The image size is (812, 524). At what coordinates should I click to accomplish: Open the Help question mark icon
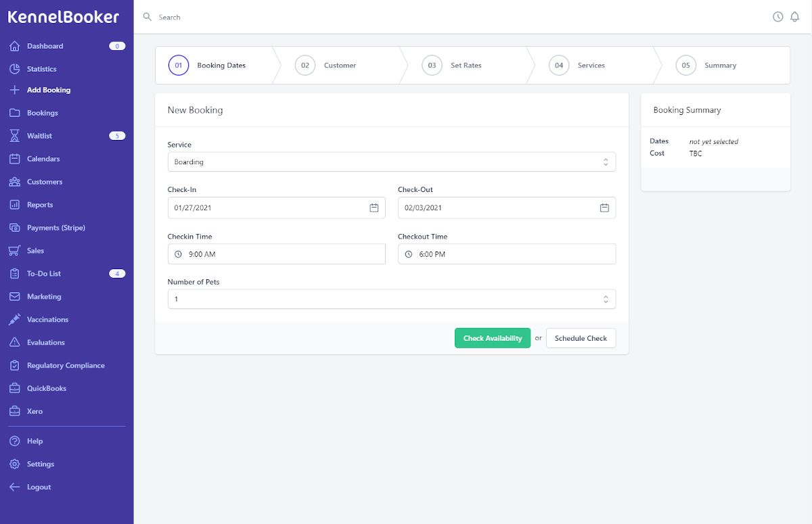[x=15, y=442]
